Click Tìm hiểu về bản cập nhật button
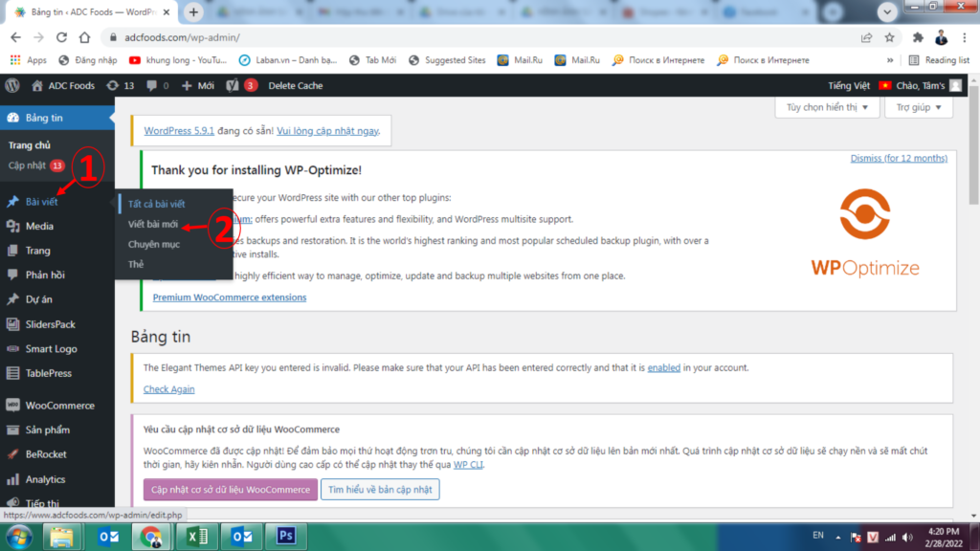This screenshot has width=980, height=551. (x=380, y=489)
